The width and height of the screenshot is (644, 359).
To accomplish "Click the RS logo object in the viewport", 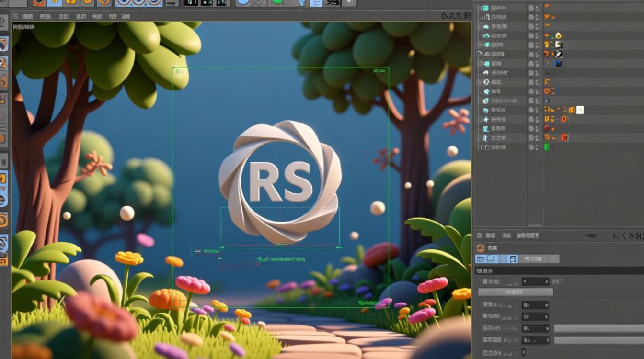I will coord(280,182).
